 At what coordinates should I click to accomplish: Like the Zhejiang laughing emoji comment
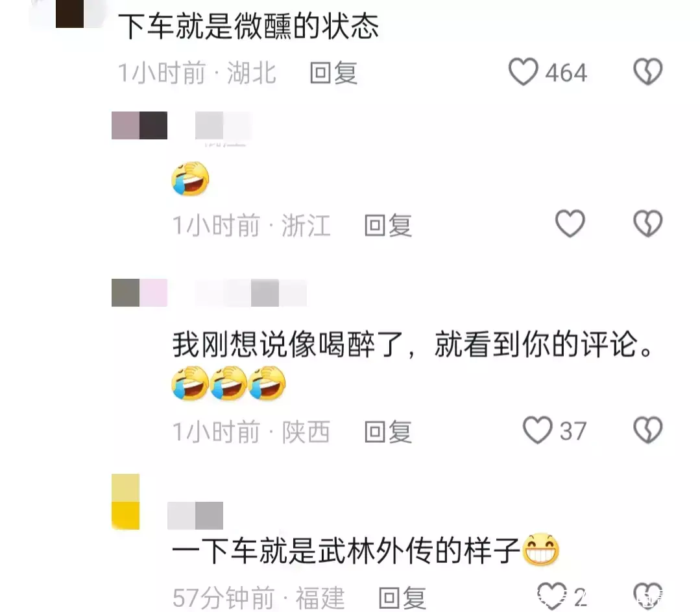[570, 224]
